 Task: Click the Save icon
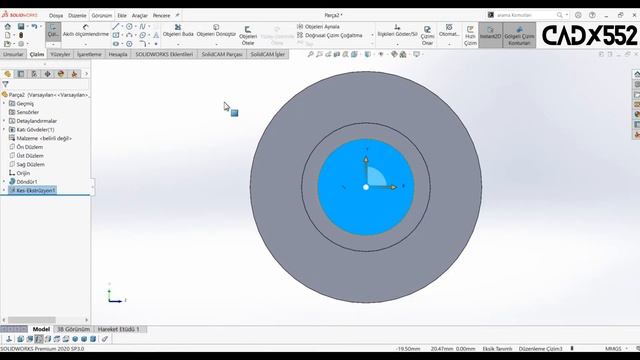[x=21, y=27]
